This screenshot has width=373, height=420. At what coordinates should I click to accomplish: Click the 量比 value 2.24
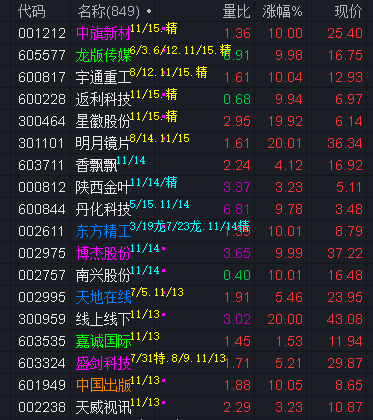pos(237,165)
